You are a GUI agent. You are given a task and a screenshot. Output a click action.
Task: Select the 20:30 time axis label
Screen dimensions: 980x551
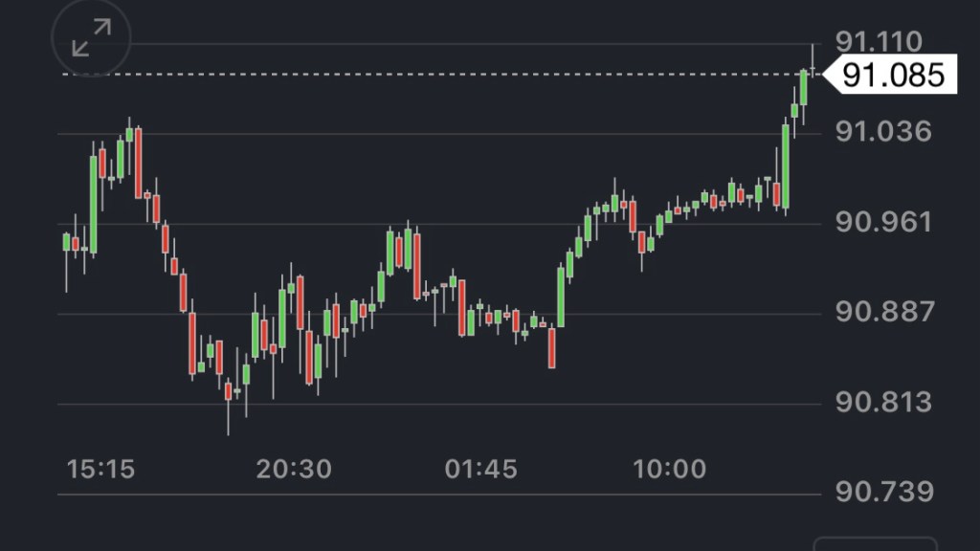click(294, 469)
